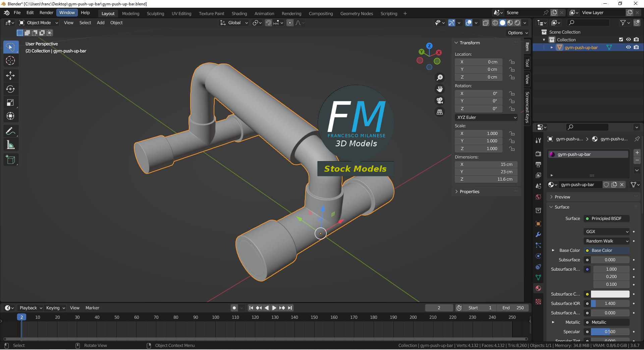Open the World properties tab icon
This screenshot has height=350, width=644.
(538, 197)
